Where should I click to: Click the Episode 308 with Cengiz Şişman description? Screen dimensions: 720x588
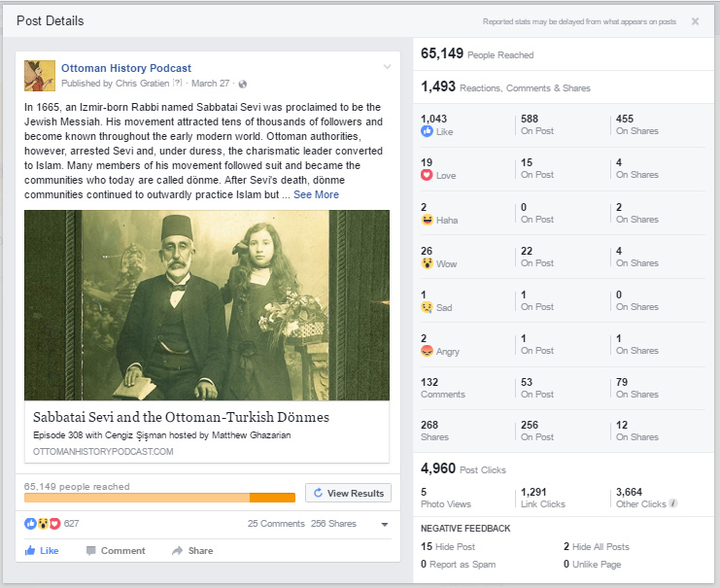click(x=161, y=435)
